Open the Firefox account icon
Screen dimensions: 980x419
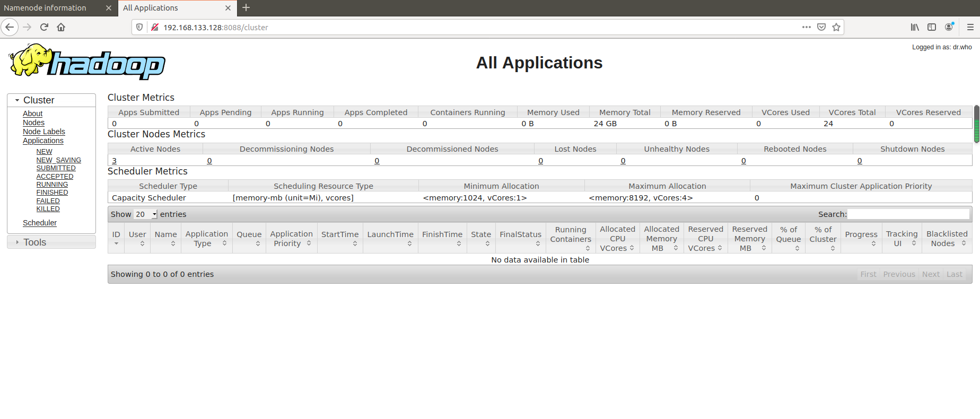[x=949, y=27]
